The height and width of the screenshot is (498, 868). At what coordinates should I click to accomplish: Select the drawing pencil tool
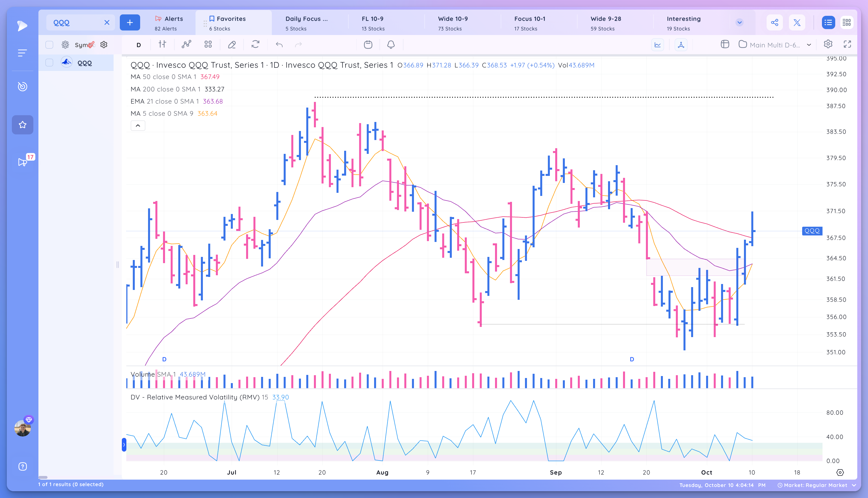pyautogui.click(x=232, y=45)
